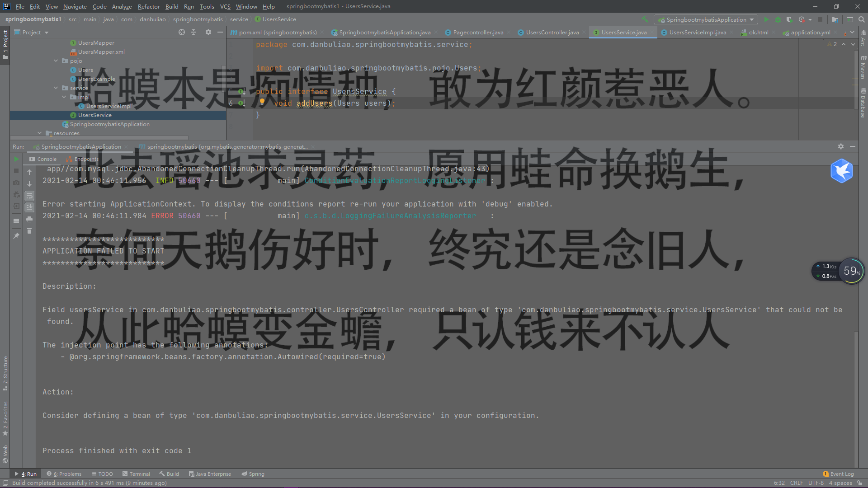The image size is (868, 488).
Task: Collapse the pojo folder in project tree
Action: [x=56, y=61]
